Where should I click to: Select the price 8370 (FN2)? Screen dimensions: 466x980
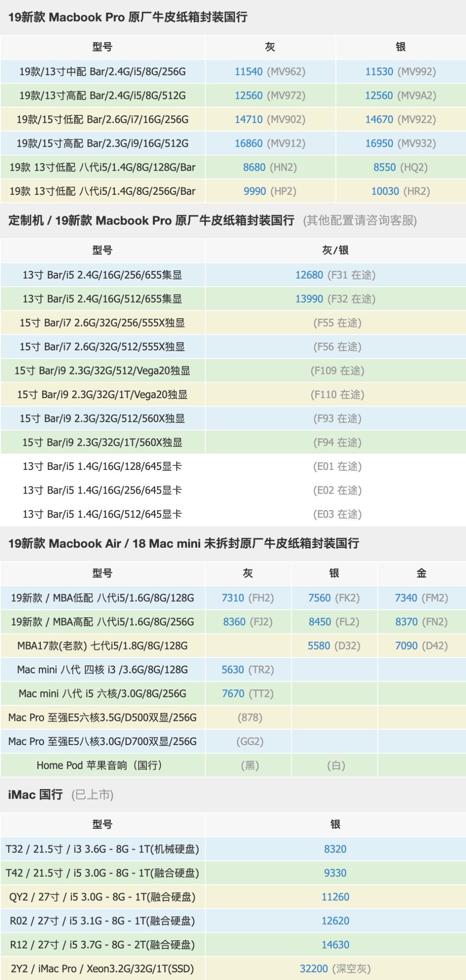tap(421, 622)
